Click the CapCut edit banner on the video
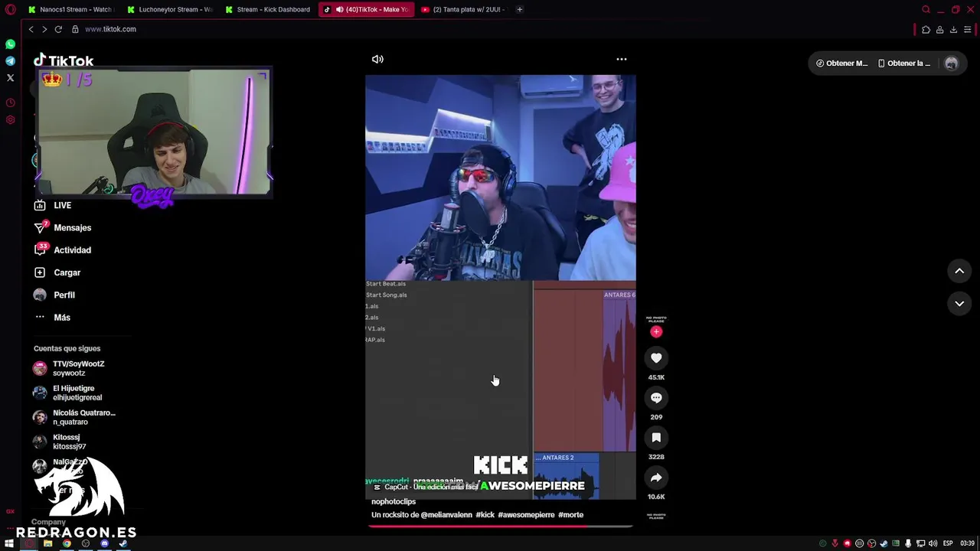 click(x=426, y=487)
